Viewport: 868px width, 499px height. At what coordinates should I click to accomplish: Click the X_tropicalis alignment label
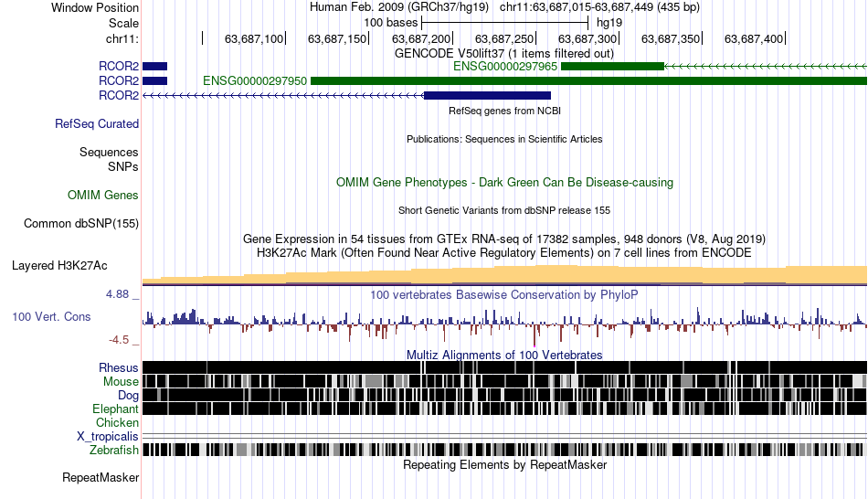[108, 437]
